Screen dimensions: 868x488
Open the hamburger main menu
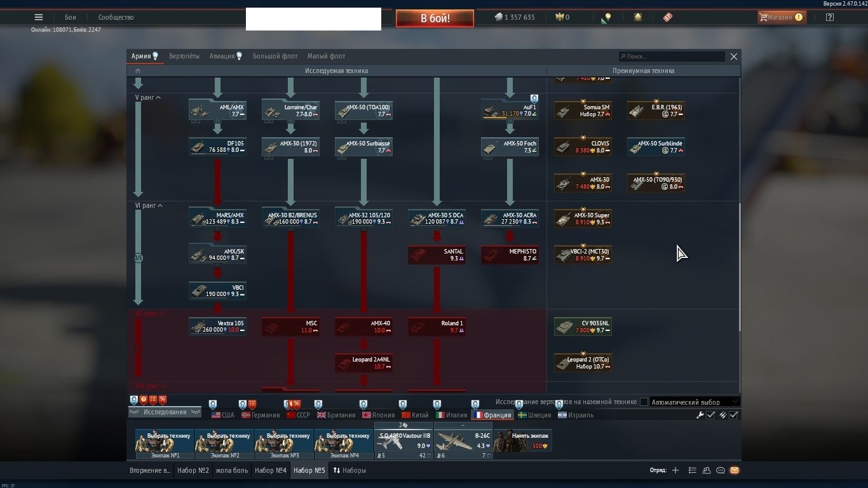point(39,17)
